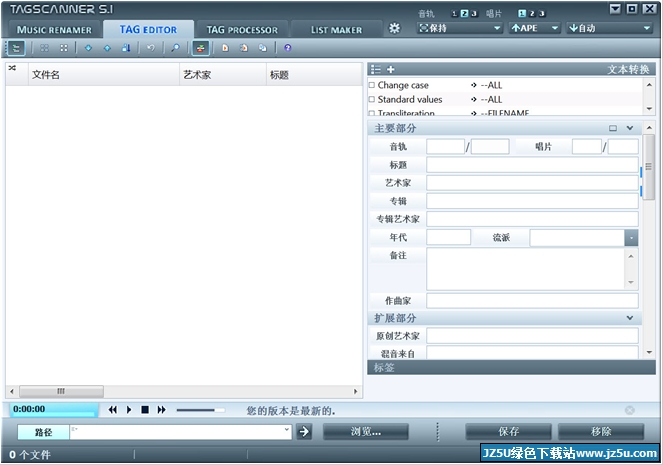
Task: Click the shuffle icon in file list header
Action: point(12,68)
